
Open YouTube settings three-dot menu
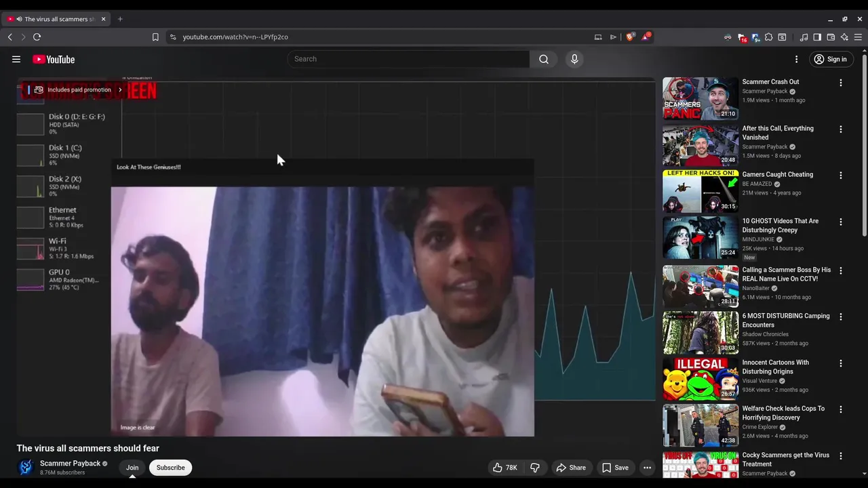pyautogui.click(x=797, y=59)
